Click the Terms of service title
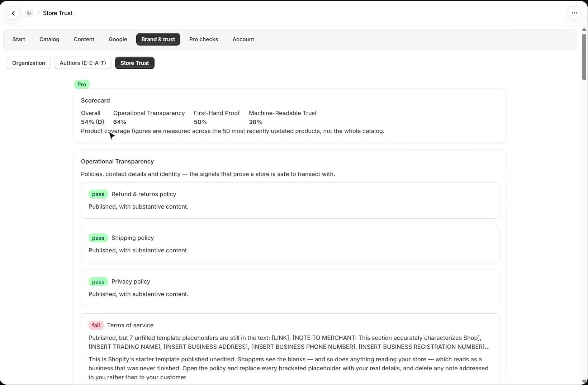 (130, 325)
